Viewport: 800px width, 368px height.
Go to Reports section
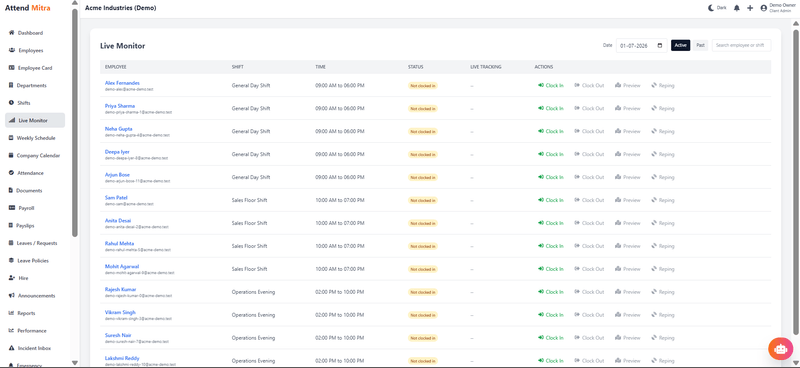click(22, 313)
